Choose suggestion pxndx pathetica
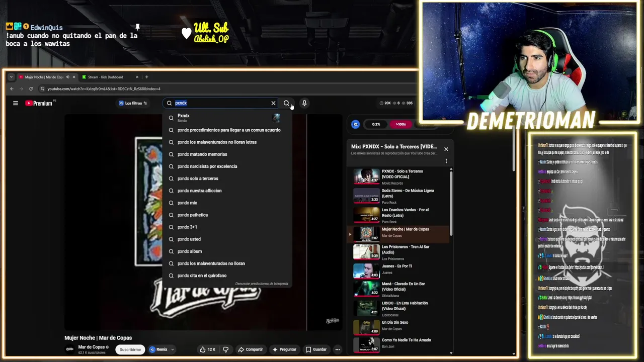This screenshot has width=644, height=362. 227,215
